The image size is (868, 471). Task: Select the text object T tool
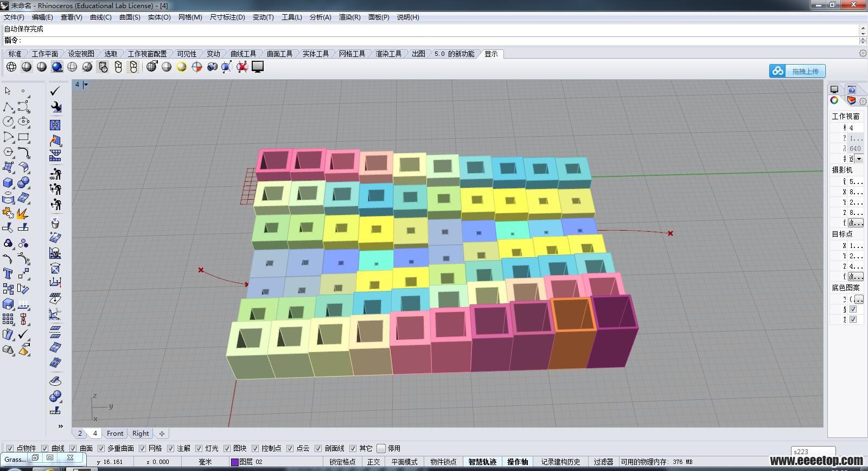(8, 273)
